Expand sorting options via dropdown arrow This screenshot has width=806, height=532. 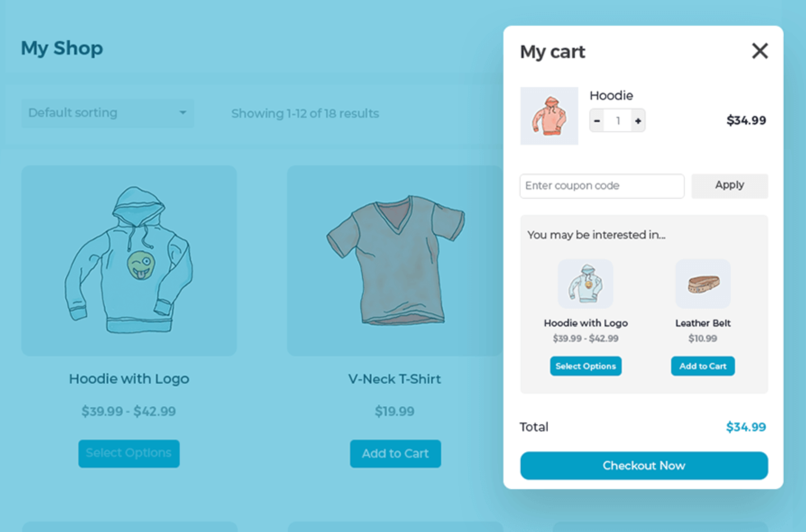tap(183, 113)
